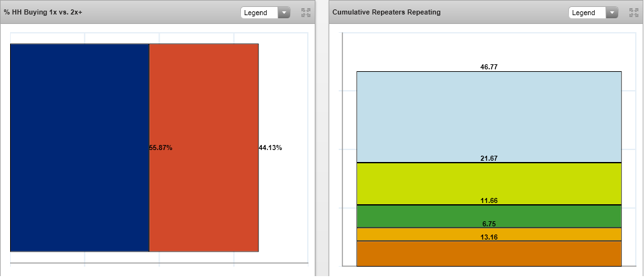
Task: Click the Legend arrow button in right panel
Action: [x=612, y=13]
